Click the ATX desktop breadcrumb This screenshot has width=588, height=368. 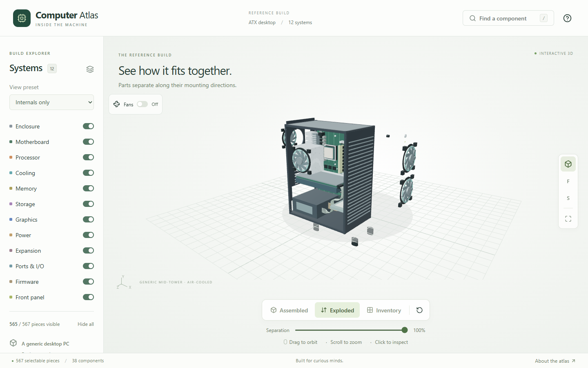[262, 22]
